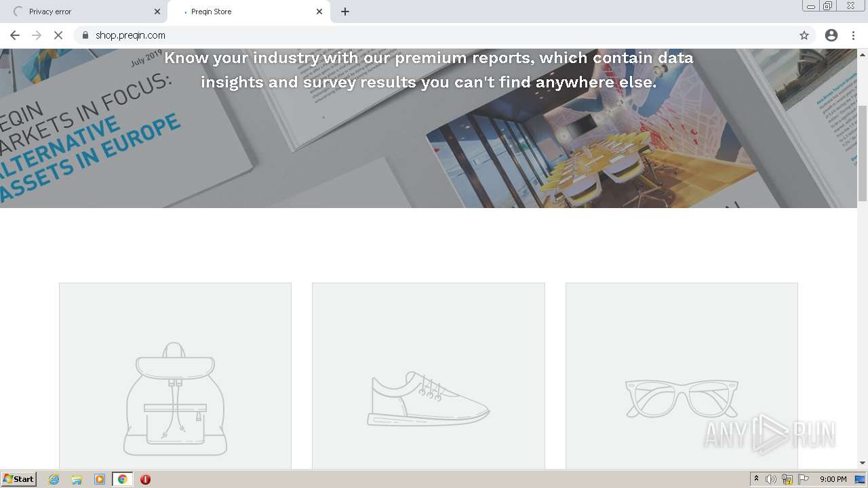Select the Preqin Store tab
The height and width of the screenshot is (488, 868).
coord(248,12)
